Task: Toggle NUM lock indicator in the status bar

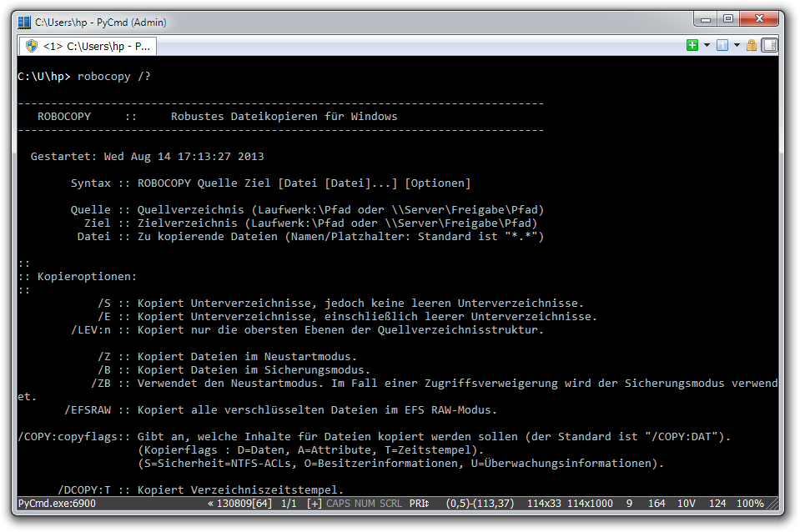Action: tap(365, 504)
